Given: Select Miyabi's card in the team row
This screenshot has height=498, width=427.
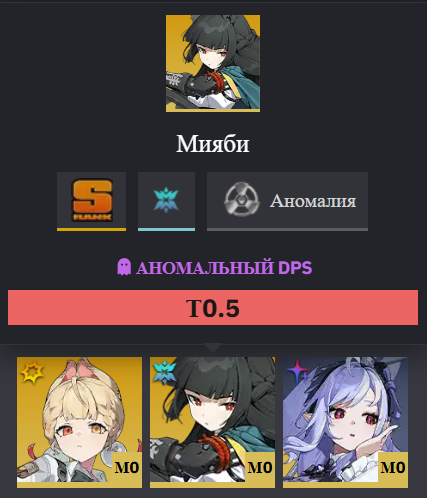Looking at the screenshot, I should 213,422.
